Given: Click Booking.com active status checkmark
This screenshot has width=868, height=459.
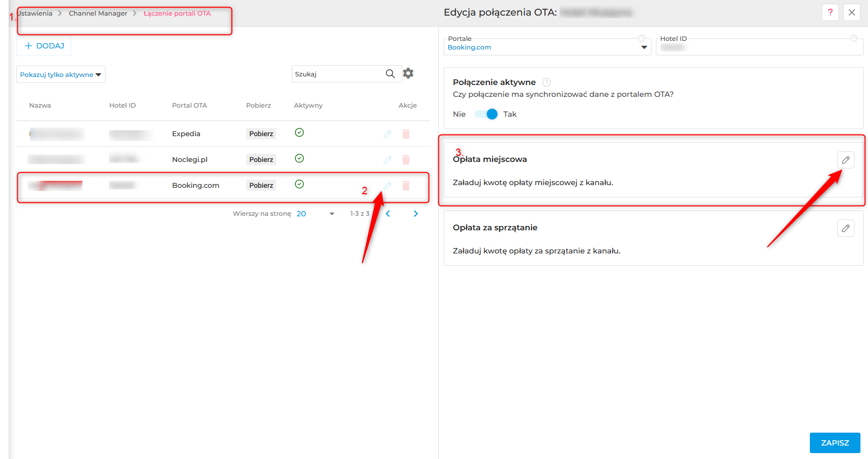Looking at the screenshot, I should coord(299,184).
